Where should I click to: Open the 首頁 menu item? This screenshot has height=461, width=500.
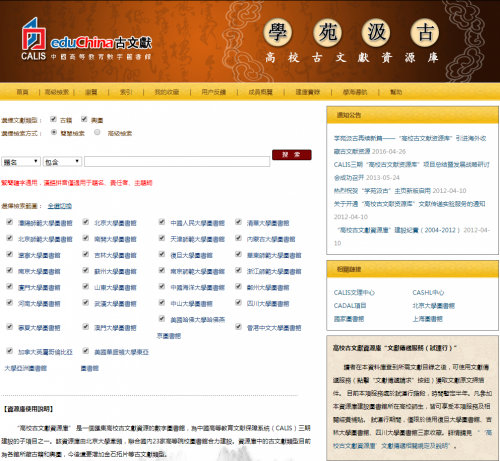click(x=23, y=92)
